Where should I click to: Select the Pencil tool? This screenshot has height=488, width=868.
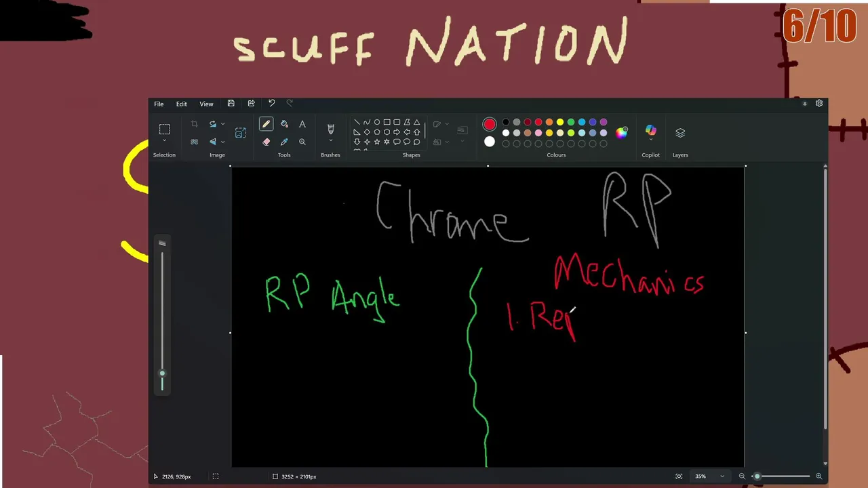[x=266, y=124]
